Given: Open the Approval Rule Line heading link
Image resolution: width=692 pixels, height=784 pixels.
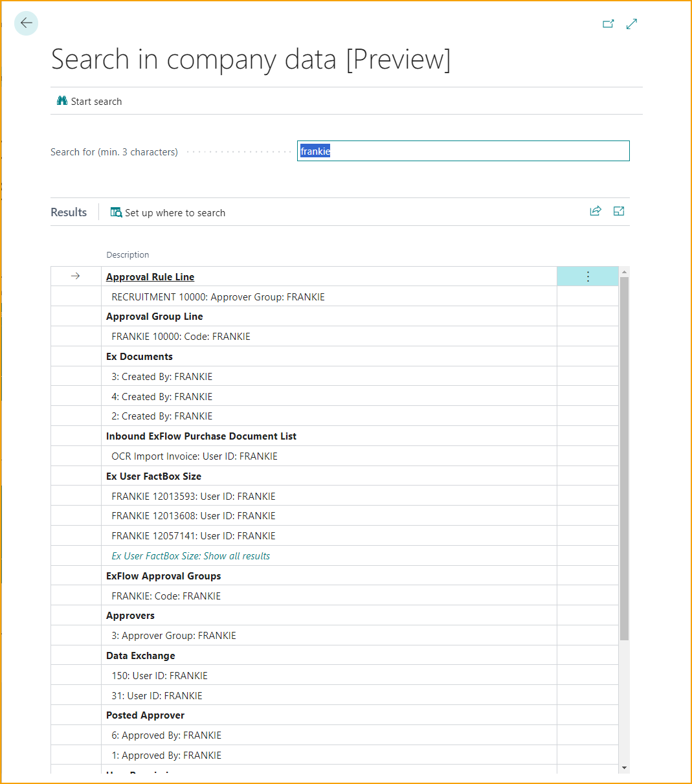Looking at the screenshot, I should [150, 277].
